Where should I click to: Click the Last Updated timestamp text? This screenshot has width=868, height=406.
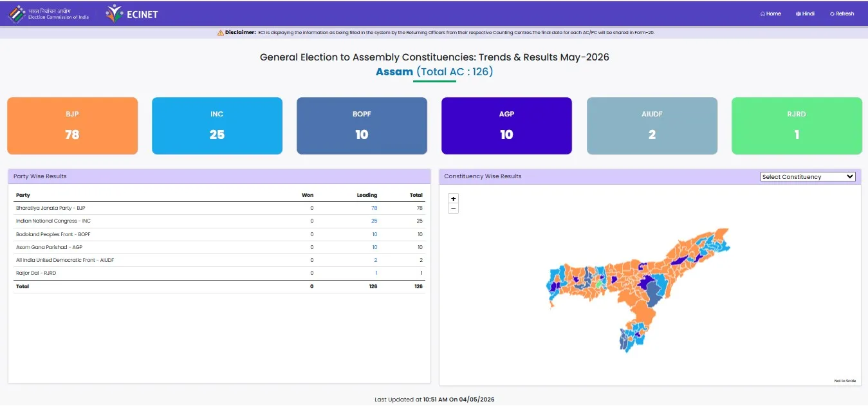(434, 400)
